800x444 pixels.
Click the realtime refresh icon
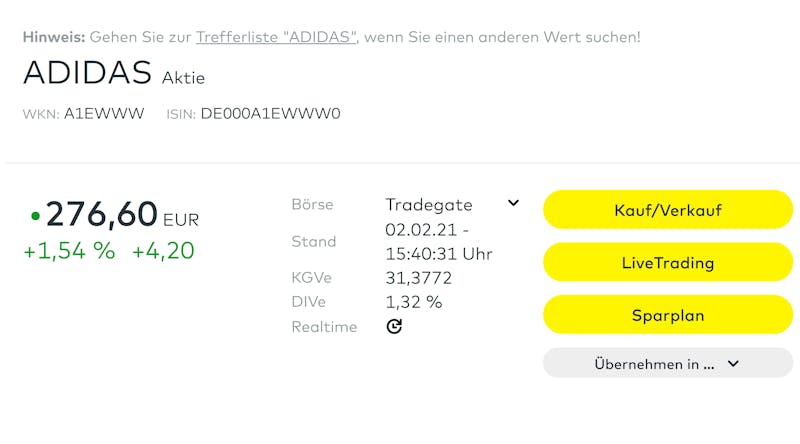pos(394,326)
